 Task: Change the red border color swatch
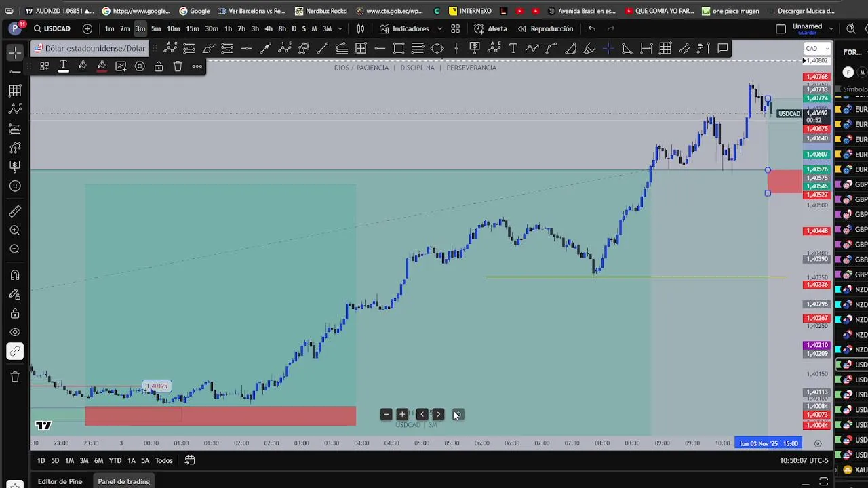pos(101,66)
